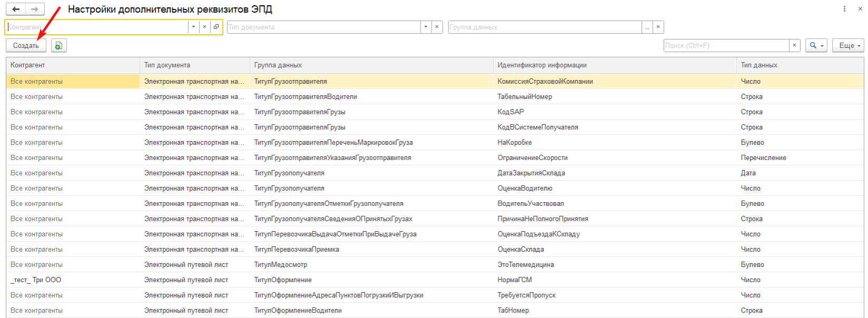The image size is (868, 318).
Task: Open the magnifier search options dropdown
Action: coord(816,46)
